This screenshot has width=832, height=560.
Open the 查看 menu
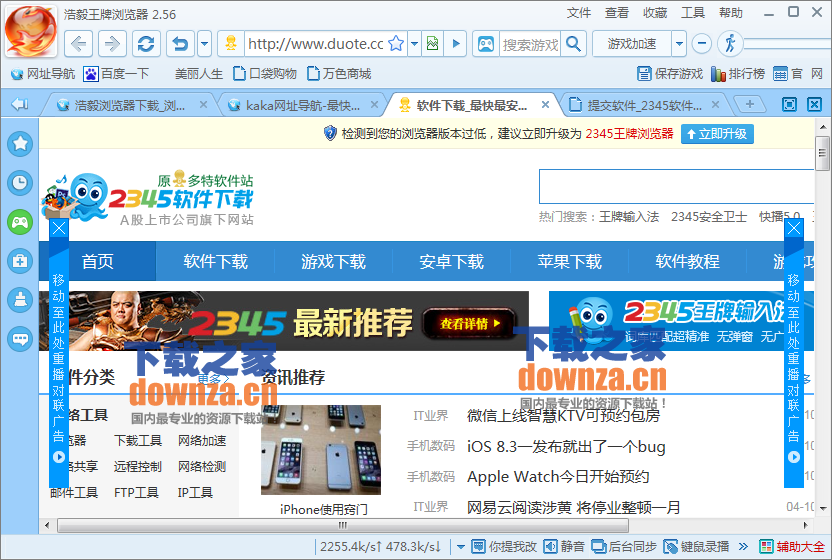point(617,13)
